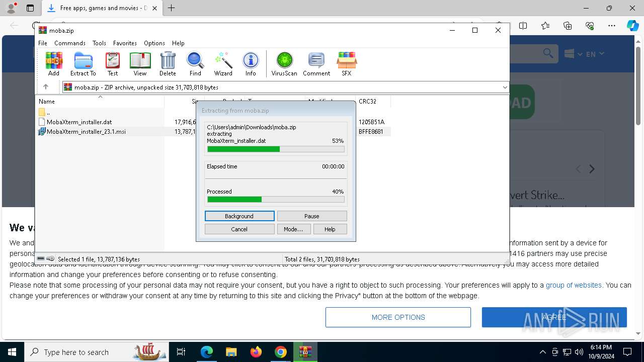Open the Wizard tool icon
This screenshot has width=644, height=362.
point(223,64)
